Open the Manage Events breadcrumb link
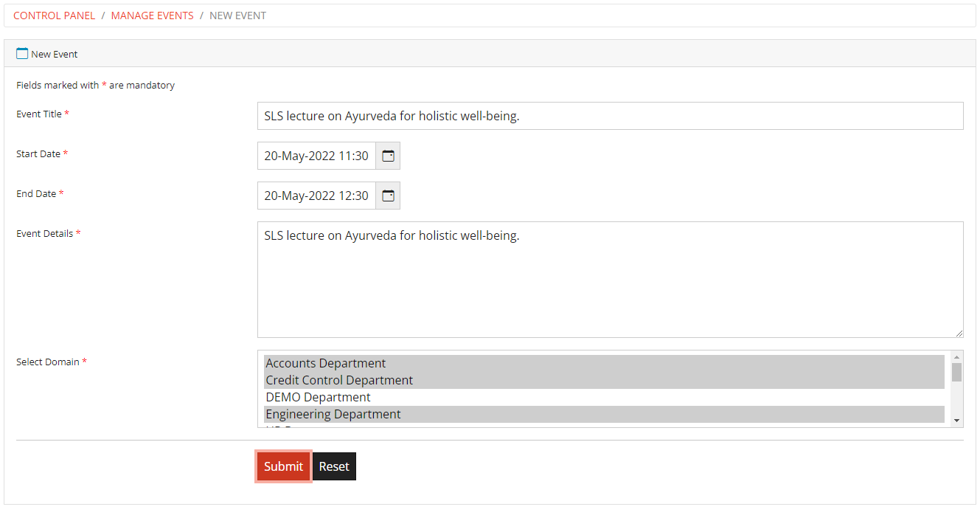This screenshot has height=518, width=980. coord(152,15)
